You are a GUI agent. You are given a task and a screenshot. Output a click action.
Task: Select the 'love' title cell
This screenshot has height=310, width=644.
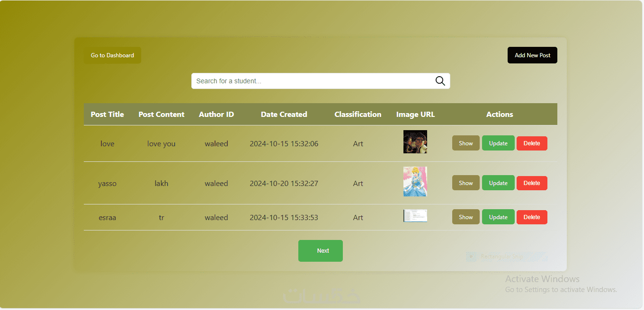pos(107,143)
